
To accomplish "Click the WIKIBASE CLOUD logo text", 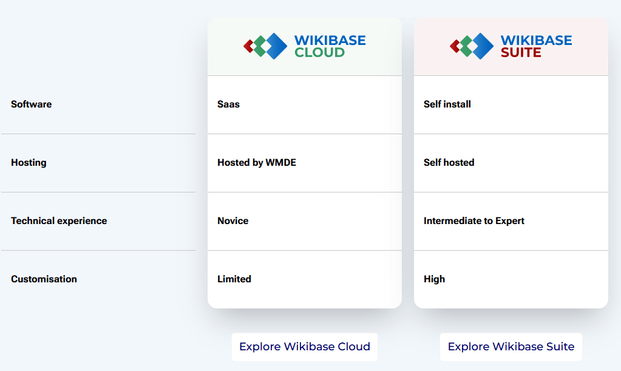I will pyautogui.click(x=330, y=46).
